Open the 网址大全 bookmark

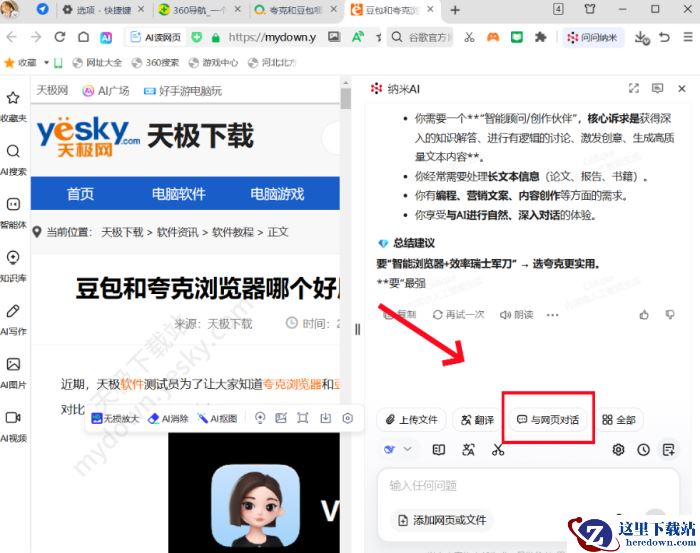point(97,63)
